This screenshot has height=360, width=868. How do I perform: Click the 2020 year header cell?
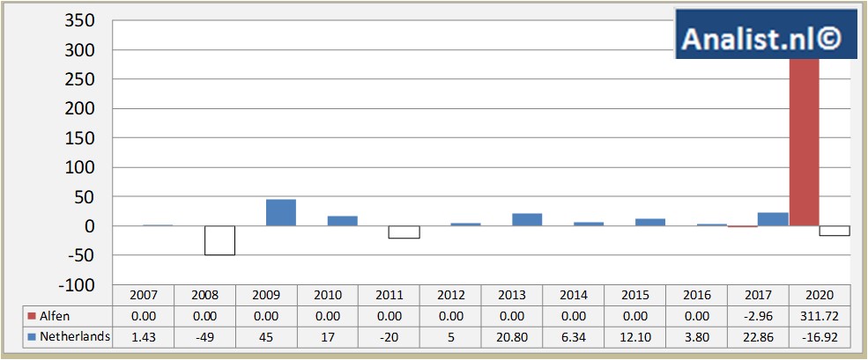pyautogui.click(x=820, y=296)
